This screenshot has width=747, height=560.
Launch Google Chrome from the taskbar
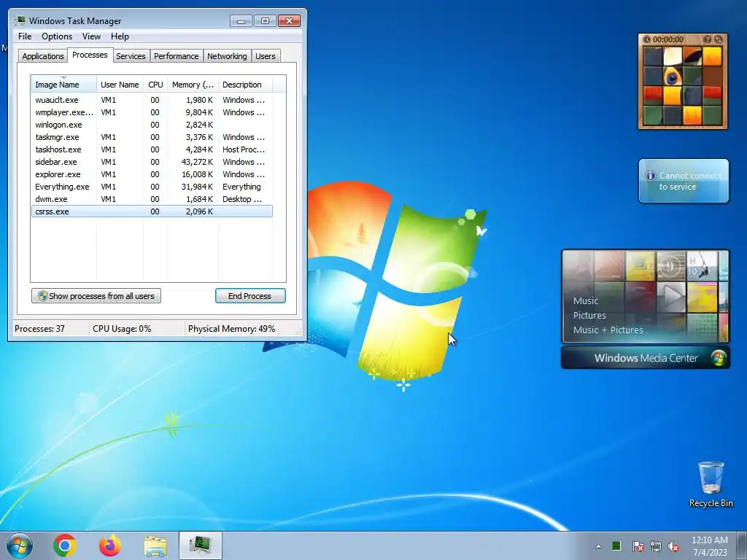(65, 545)
